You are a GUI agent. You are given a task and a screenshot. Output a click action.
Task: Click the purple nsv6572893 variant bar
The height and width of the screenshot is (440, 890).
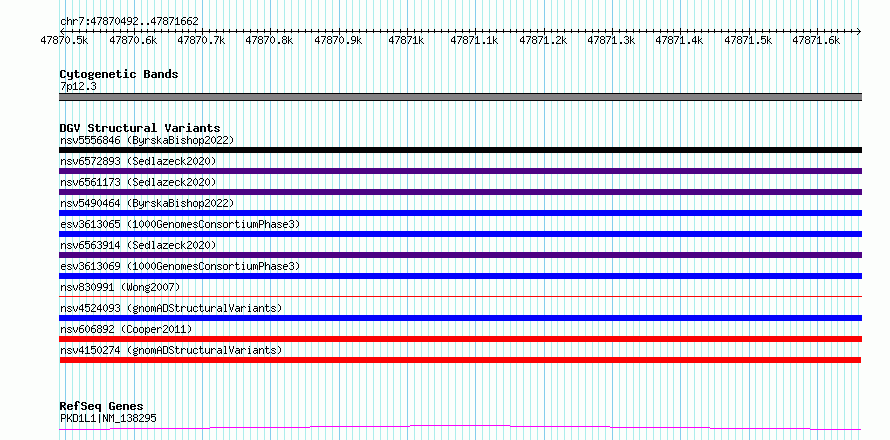click(460, 171)
